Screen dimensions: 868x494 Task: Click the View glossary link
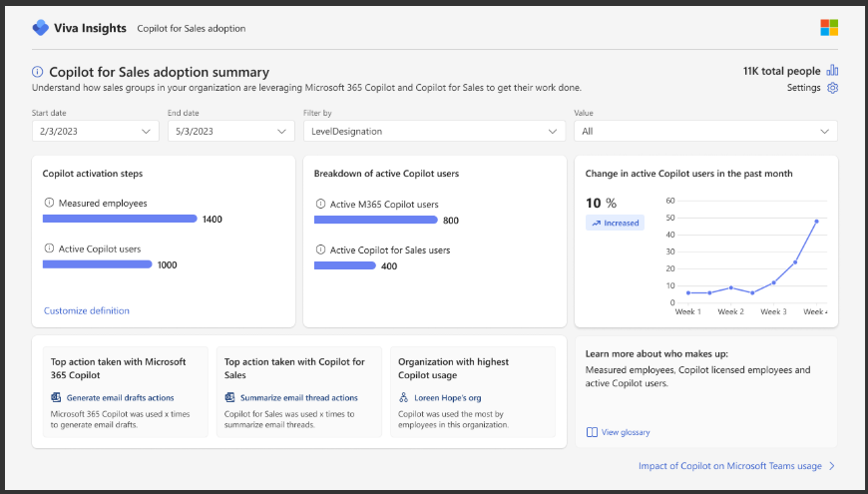click(626, 432)
